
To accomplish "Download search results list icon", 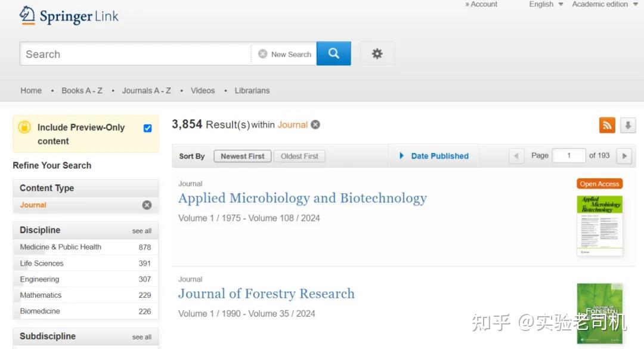I will click(628, 125).
